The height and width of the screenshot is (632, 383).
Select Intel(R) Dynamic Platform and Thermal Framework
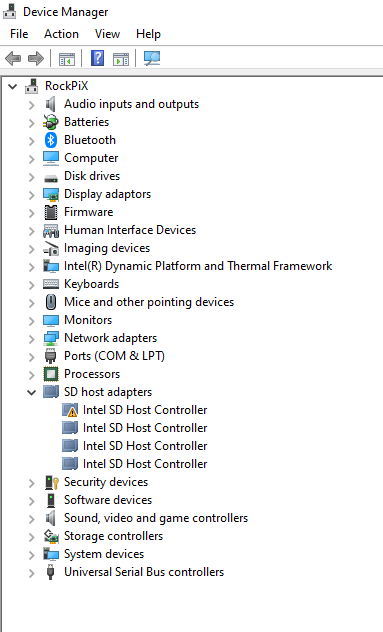pos(198,266)
